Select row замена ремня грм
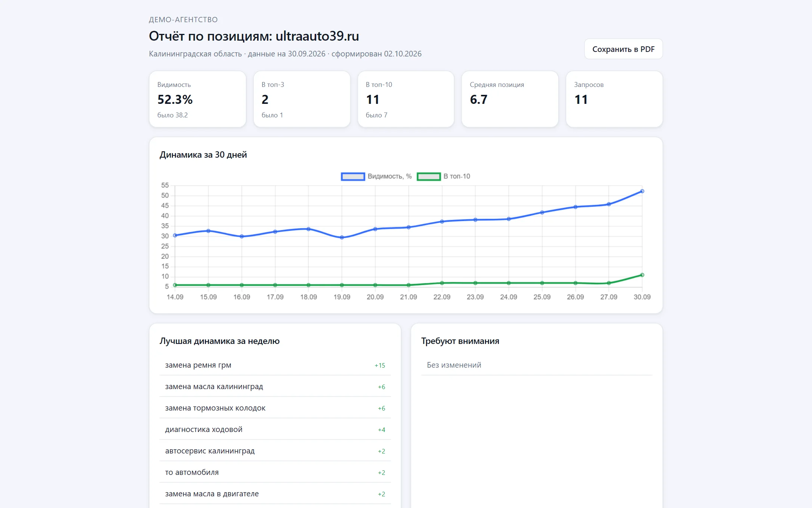812x508 pixels. click(x=275, y=365)
